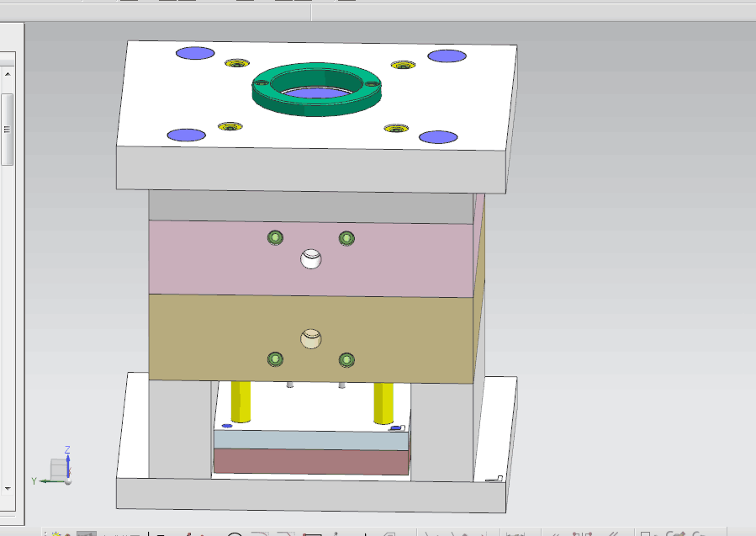Click the gray cube of the view triad
Image resolution: width=756 pixels, height=536 pixels.
click(59, 469)
